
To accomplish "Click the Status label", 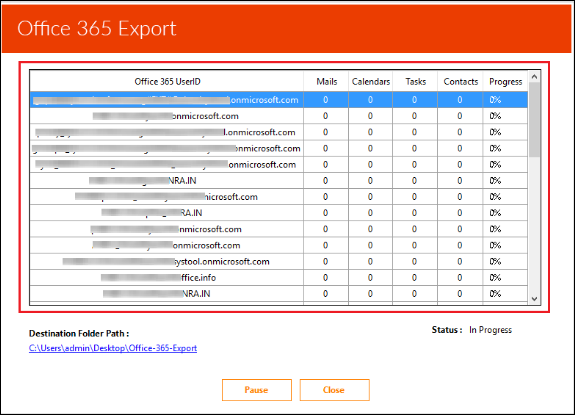I will [447, 330].
